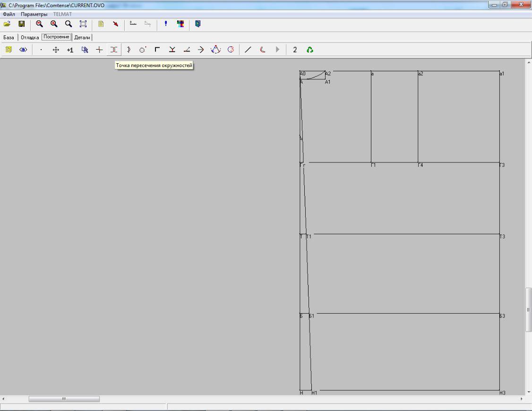Zoom in with the plus magnifier

(54, 24)
